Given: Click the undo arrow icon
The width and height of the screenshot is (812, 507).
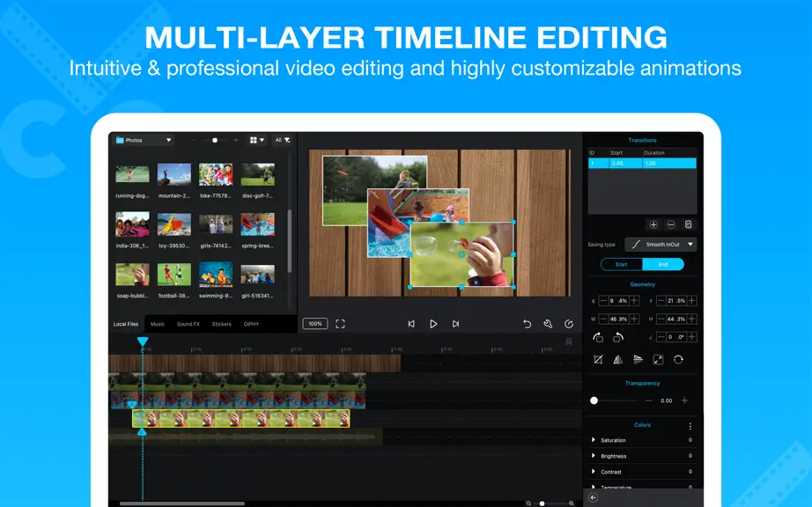Looking at the screenshot, I should point(527,324).
